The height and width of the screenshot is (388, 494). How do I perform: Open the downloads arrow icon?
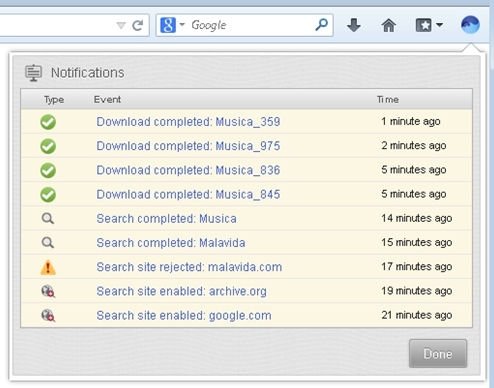354,25
